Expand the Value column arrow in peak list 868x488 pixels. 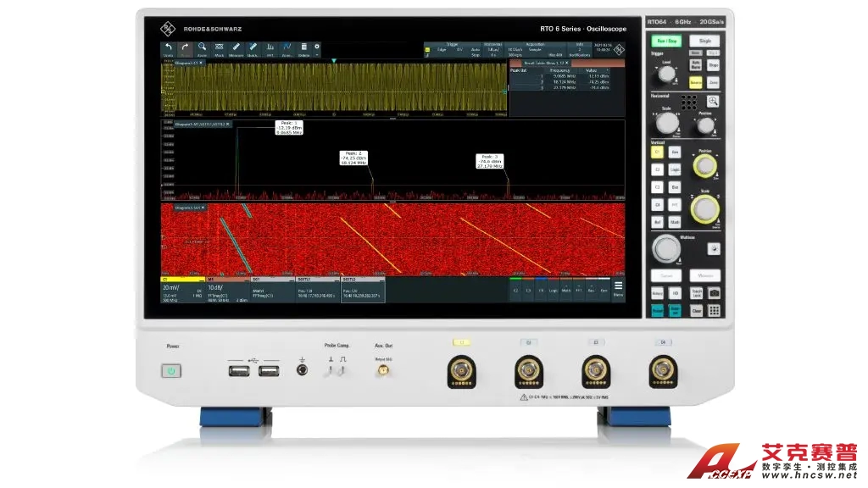tap(607, 70)
